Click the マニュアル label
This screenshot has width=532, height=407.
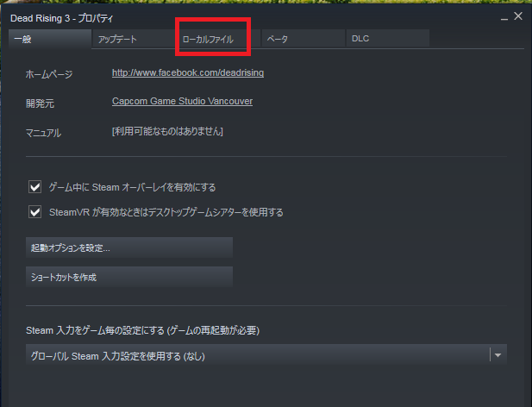43,133
